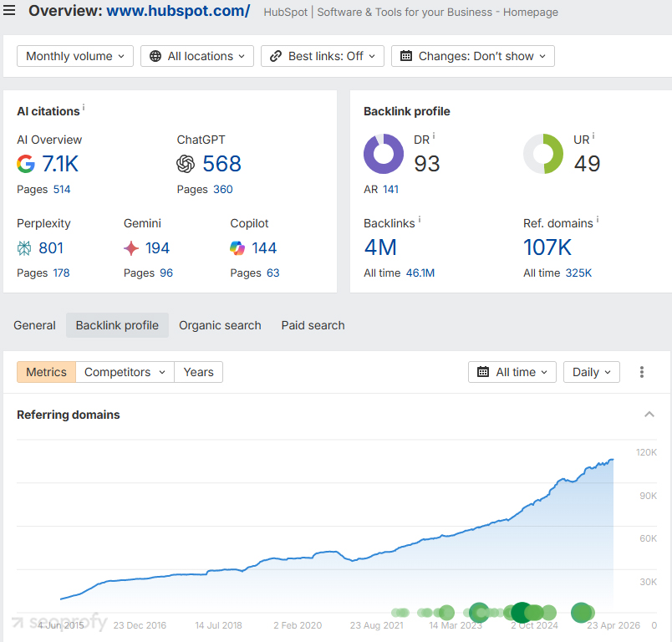Screen dimensions: 672x642
Task: Click the UR green donut chart
Action: pyautogui.click(x=543, y=154)
